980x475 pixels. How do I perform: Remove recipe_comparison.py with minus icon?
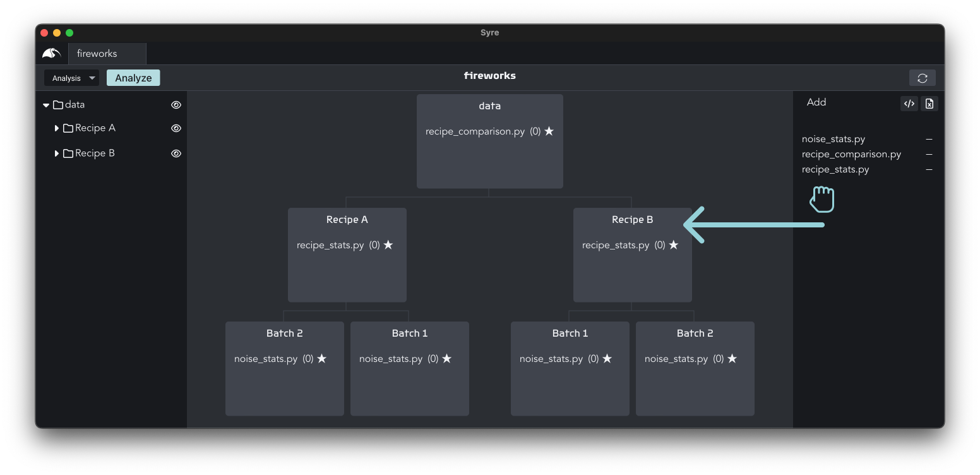click(929, 154)
